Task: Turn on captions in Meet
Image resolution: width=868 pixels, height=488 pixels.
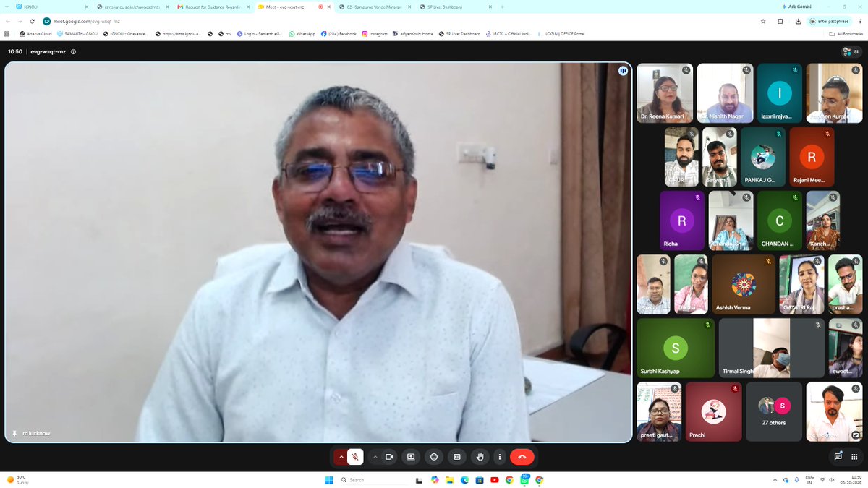Action: [456, 457]
